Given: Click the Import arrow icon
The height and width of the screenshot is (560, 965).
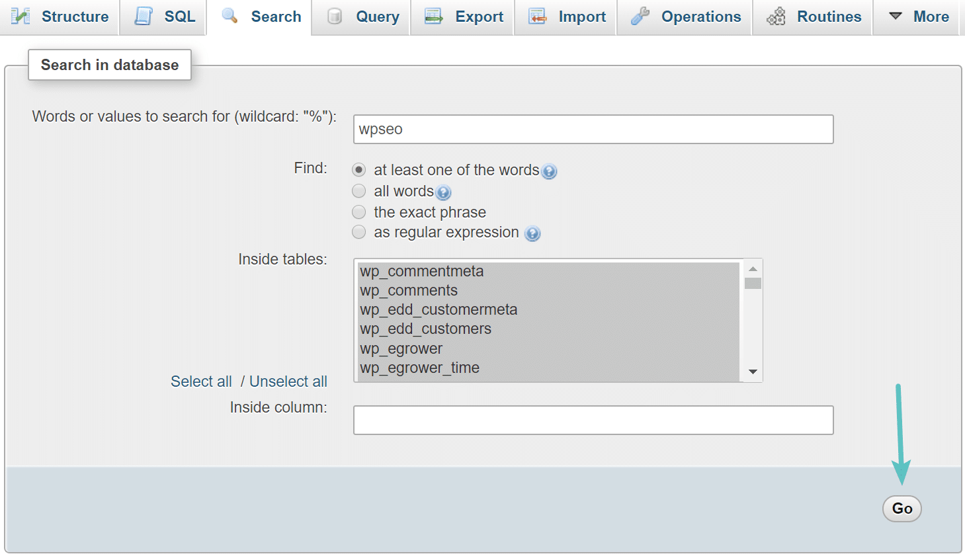Looking at the screenshot, I should click(x=536, y=17).
